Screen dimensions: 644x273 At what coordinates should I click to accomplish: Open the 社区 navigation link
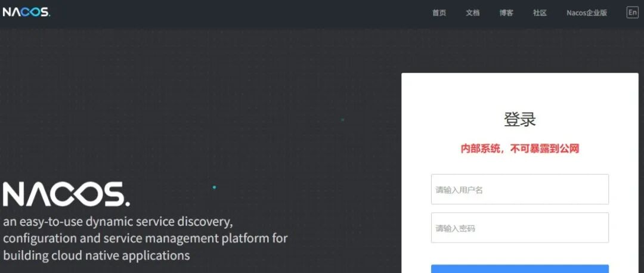pos(540,13)
